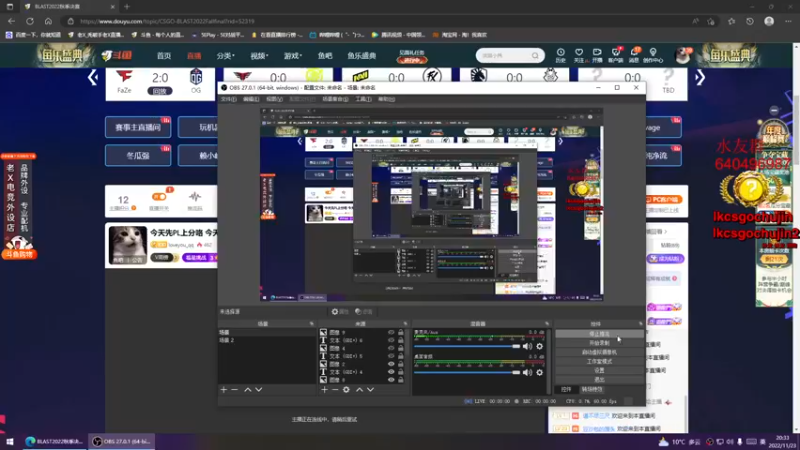The height and width of the screenshot is (450, 800).
Task: Move source up in Sources panel
Action: pyautogui.click(x=359, y=390)
